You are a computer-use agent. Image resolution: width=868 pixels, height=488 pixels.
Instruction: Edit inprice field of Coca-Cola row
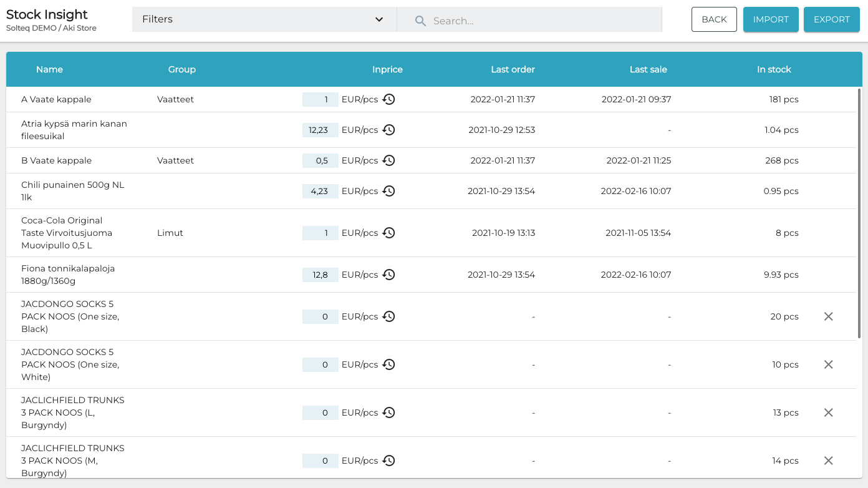click(321, 233)
